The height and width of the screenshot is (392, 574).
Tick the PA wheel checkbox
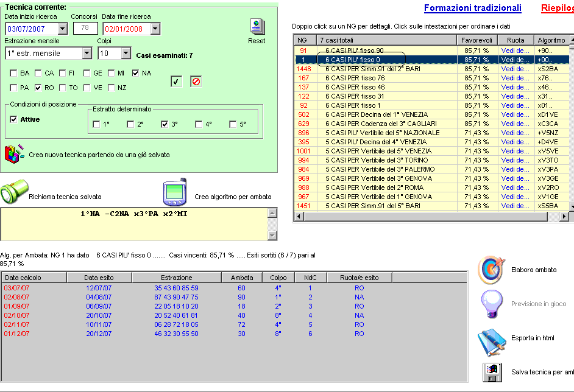(13, 88)
